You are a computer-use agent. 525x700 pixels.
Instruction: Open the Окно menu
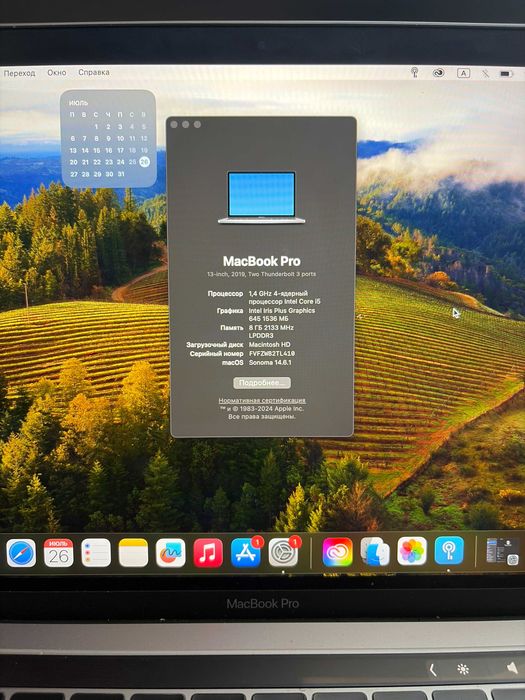(57, 72)
